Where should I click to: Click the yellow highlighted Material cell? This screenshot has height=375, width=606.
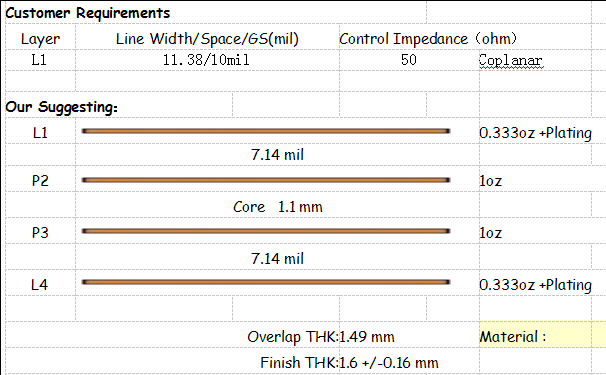click(x=543, y=336)
